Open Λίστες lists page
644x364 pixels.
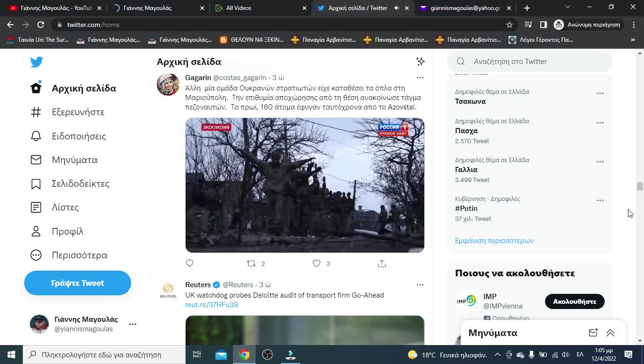[x=54, y=207]
